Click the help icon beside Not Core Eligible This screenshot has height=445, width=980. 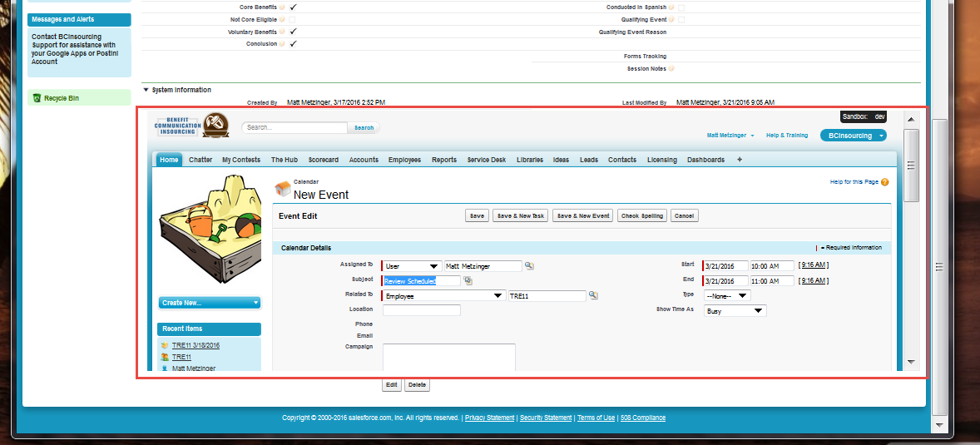pos(282,20)
